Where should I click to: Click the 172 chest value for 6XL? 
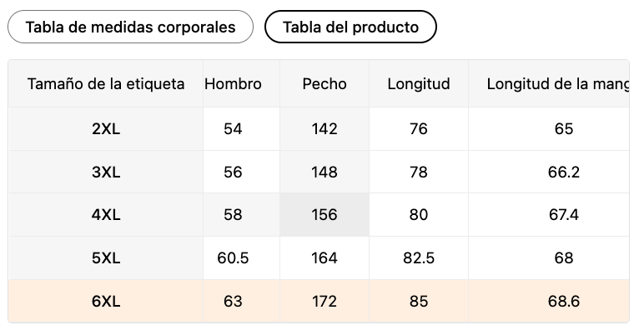coord(325,302)
